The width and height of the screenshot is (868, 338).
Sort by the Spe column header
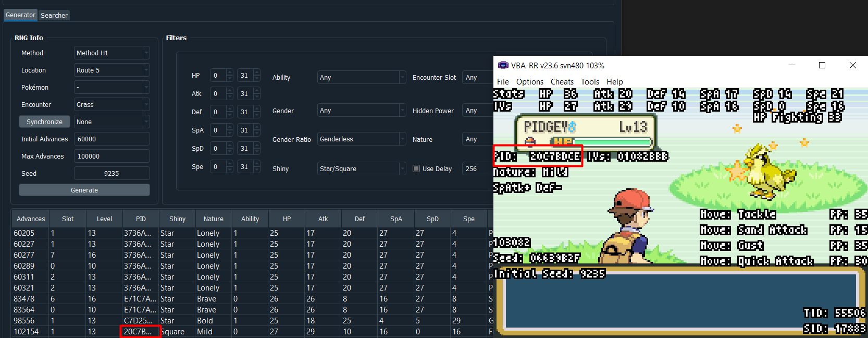point(469,219)
